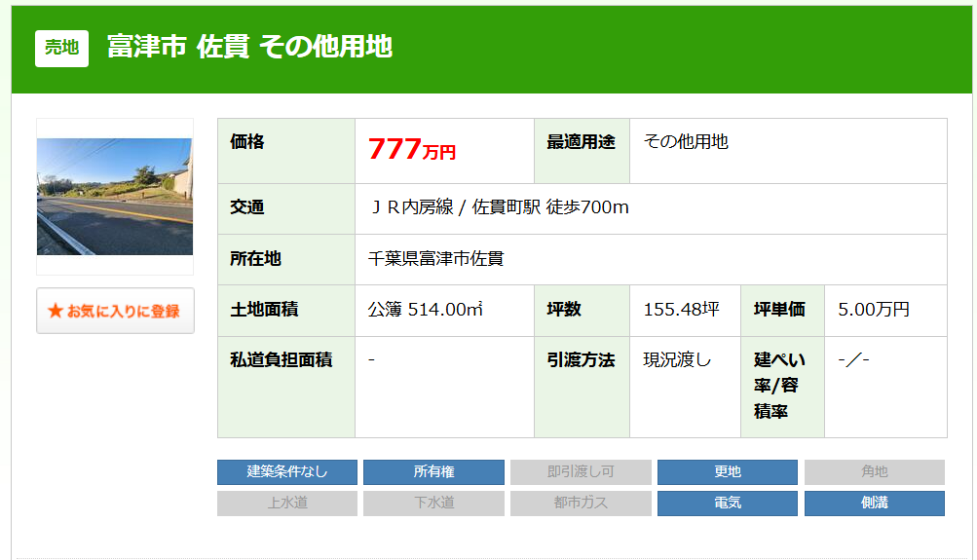
Task: Click the 千葉県富津市佐貫 address text
Action: point(435,259)
